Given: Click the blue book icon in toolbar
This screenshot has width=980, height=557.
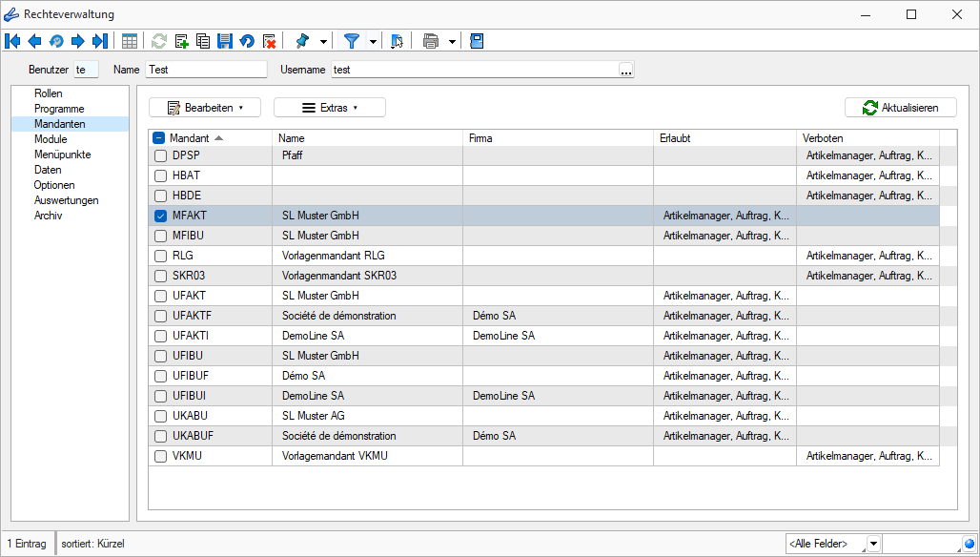Looking at the screenshot, I should 477,41.
